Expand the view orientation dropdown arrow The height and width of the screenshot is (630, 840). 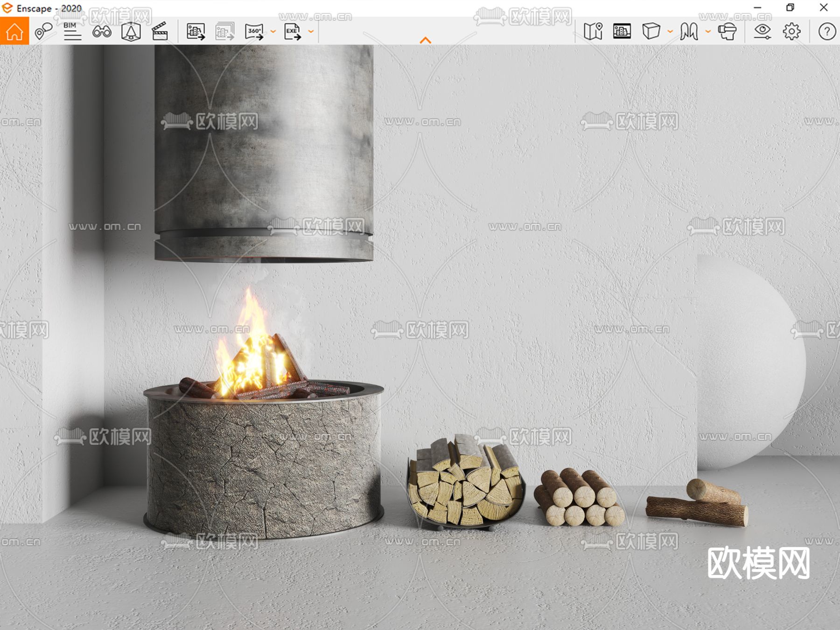pyautogui.click(x=670, y=32)
